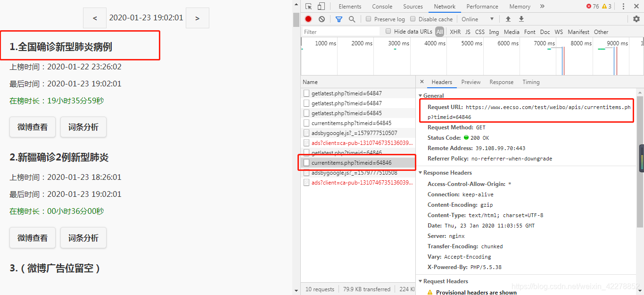
Task: Click 词条分析 under 新疆确诊2例新型肺炎
Action: 83,238
